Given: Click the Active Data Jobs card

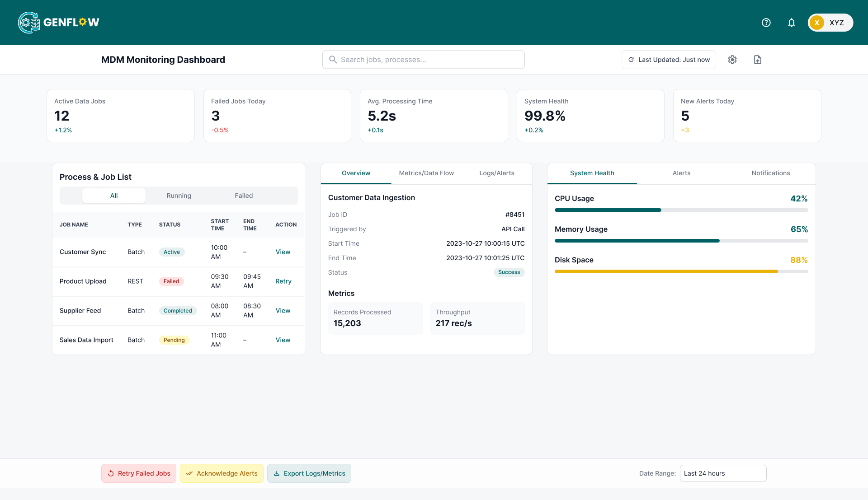Looking at the screenshot, I should (121, 116).
